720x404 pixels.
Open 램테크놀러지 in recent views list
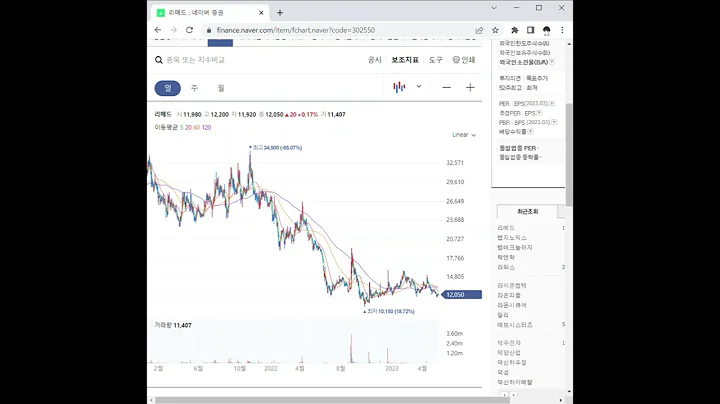tap(515, 247)
